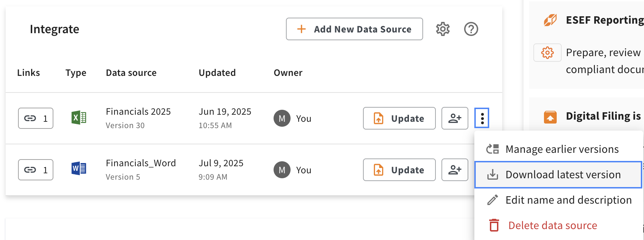The width and height of the screenshot is (644, 240).
Task: Open the settings gear icon in Integrate header
Action: tap(443, 29)
